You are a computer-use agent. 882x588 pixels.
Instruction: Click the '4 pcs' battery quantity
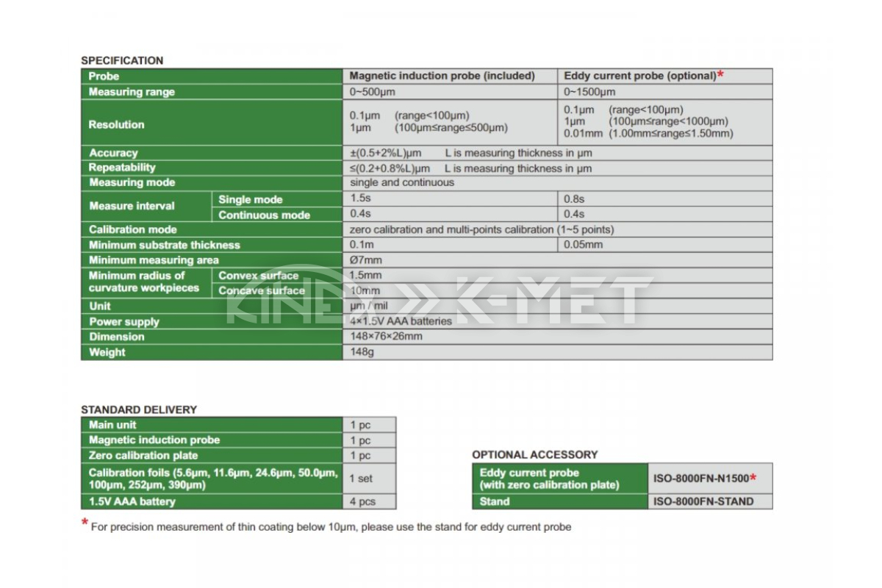[x=362, y=502]
